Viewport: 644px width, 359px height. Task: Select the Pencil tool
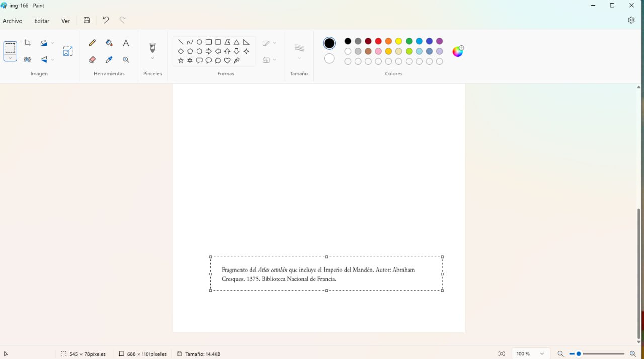(x=92, y=43)
